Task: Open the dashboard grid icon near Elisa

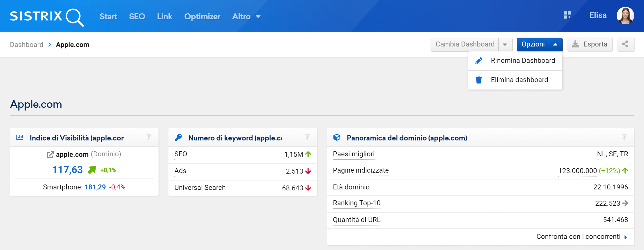Action: [x=567, y=15]
